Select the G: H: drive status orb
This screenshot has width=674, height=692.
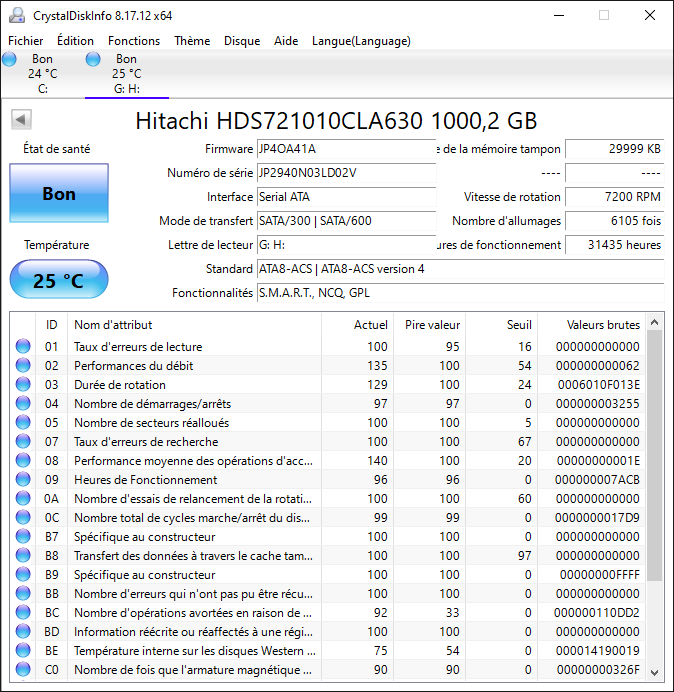[93, 59]
